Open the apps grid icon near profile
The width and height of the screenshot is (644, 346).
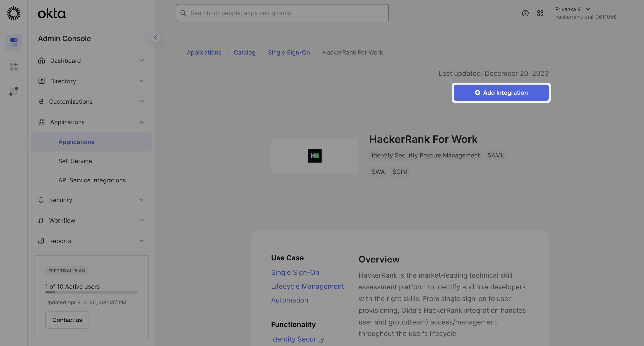540,13
